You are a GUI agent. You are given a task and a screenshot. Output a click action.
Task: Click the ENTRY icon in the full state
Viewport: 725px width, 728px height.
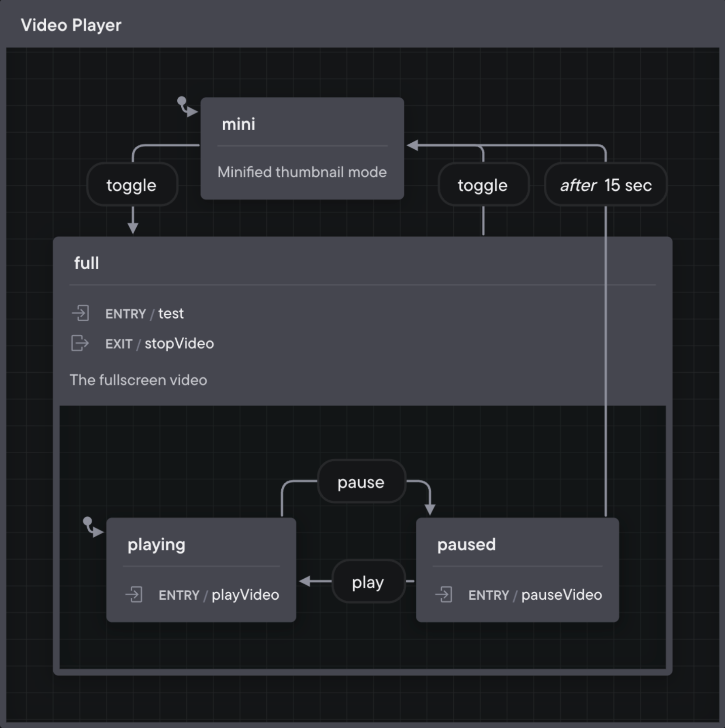coord(80,313)
